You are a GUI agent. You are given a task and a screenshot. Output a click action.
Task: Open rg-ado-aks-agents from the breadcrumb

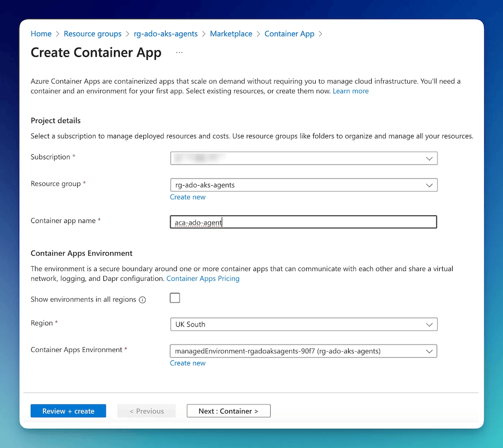point(166,34)
